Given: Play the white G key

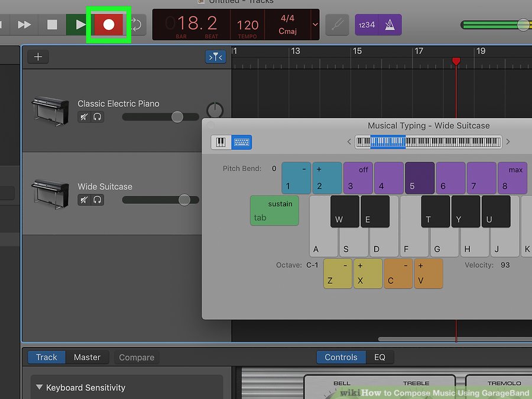Looking at the screenshot, I should pos(445,242).
